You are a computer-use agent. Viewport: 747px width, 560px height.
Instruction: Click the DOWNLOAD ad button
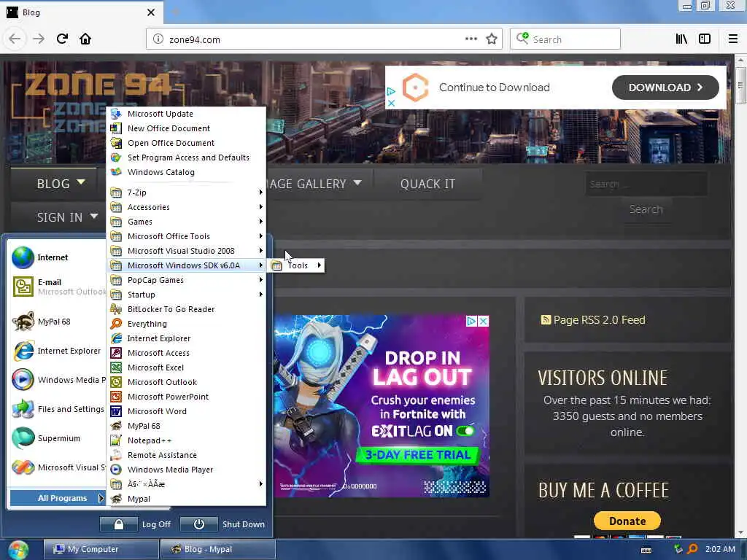(x=665, y=87)
